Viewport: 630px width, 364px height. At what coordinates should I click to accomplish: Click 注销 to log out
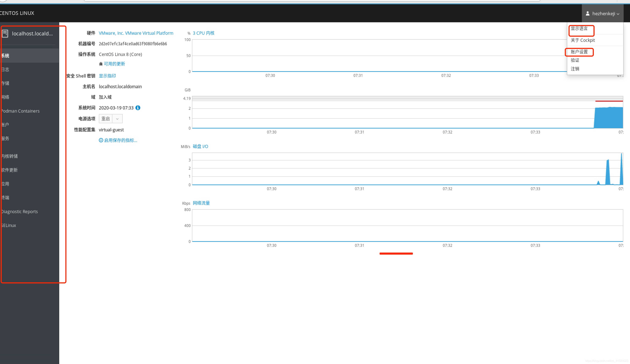pyautogui.click(x=575, y=69)
